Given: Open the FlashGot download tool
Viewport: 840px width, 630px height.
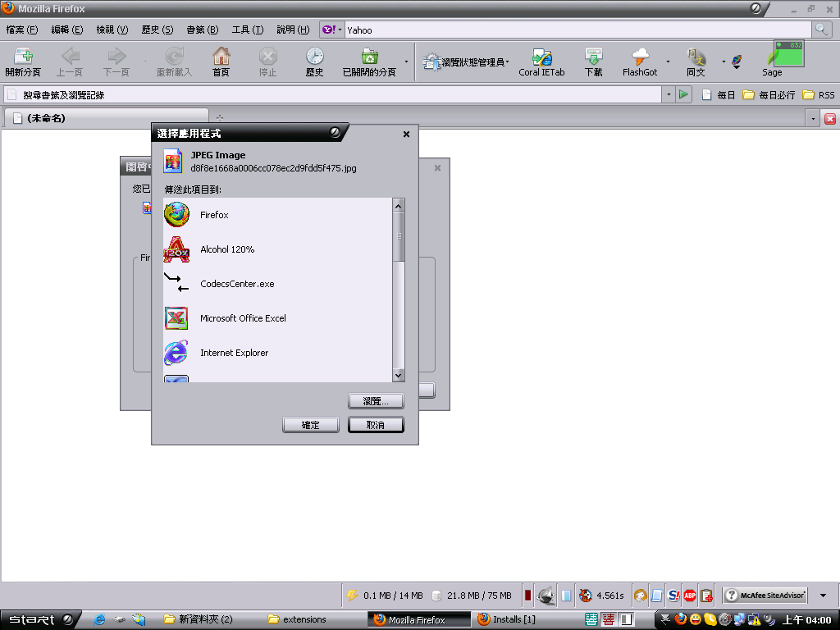Looking at the screenshot, I should (640, 62).
